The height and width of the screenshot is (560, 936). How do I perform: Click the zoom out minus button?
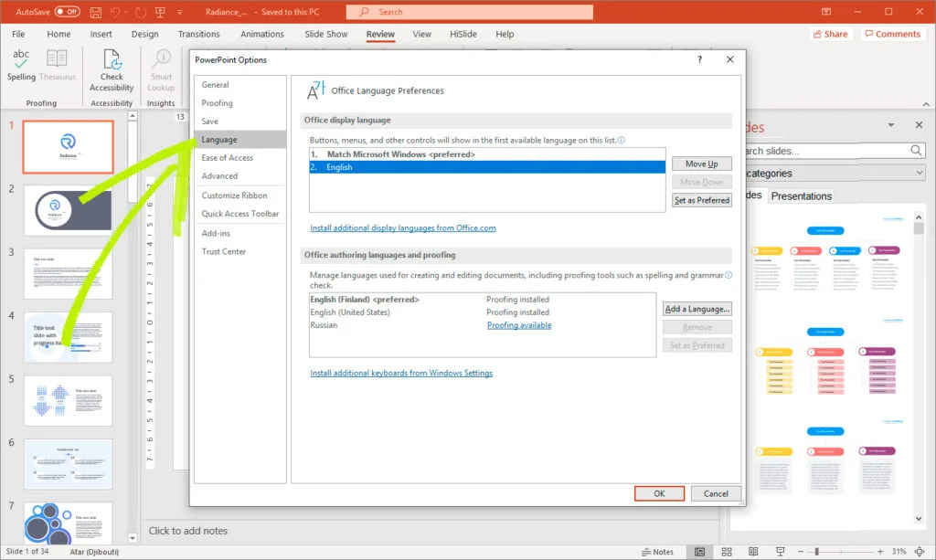[801, 553]
